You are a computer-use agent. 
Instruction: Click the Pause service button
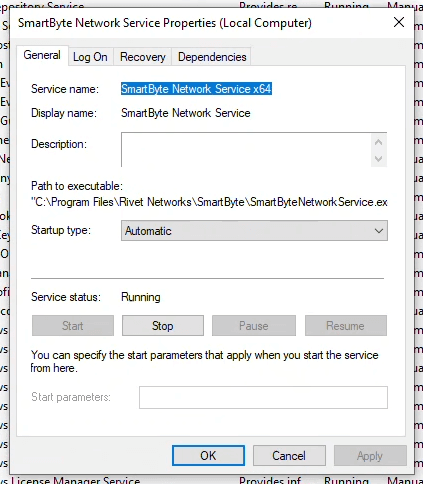pyautogui.click(x=254, y=326)
